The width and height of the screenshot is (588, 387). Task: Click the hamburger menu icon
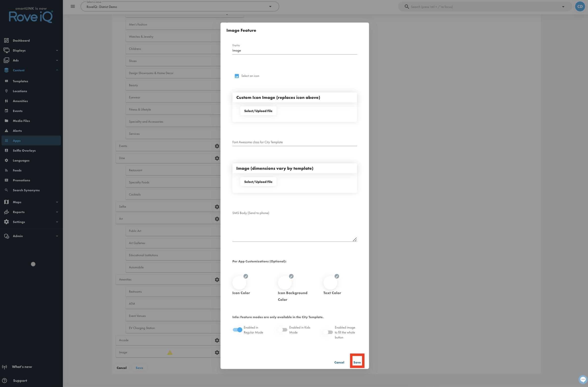coord(73,6)
